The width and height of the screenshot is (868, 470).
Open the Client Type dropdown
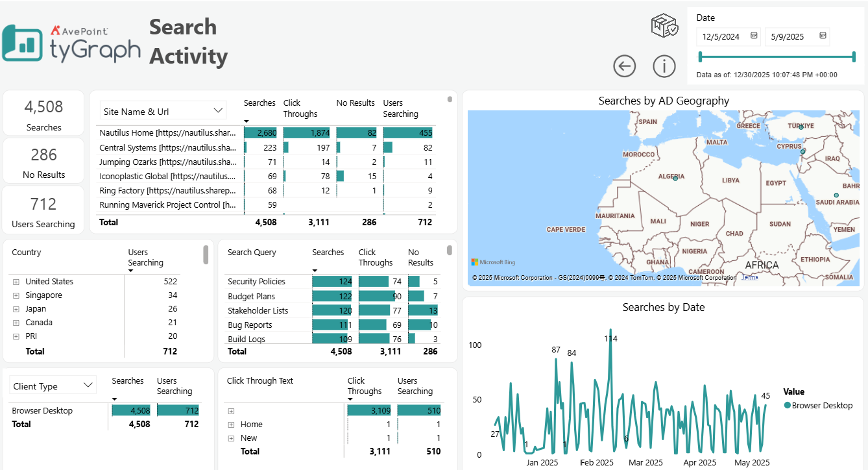pyautogui.click(x=53, y=385)
